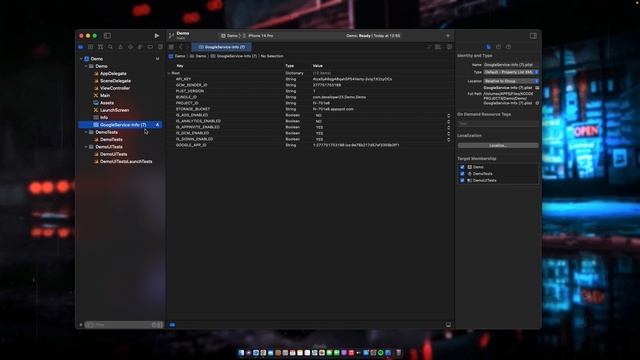This screenshot has width=640, height=360.
Task: Open the Assets catalog
Action: [x=107, y=103]
